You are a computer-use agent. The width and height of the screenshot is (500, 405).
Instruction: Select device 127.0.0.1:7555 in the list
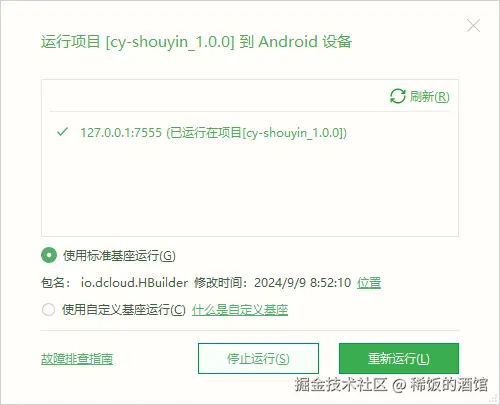[x=213, y=133]
